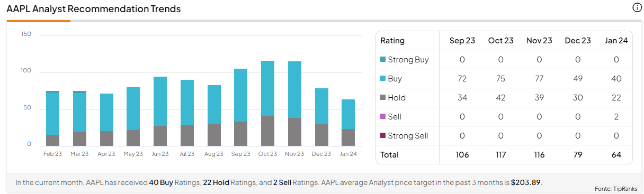Select the Jun 23 bar
Image resolution: width=644 pixels, height=194 pixels.
tap(160, 112)
